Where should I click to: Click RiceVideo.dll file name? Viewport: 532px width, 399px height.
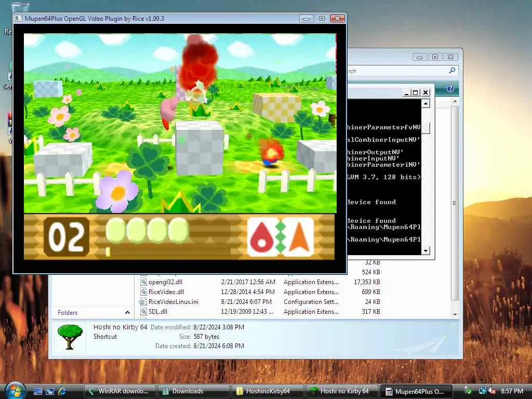[x=166, y=292]
